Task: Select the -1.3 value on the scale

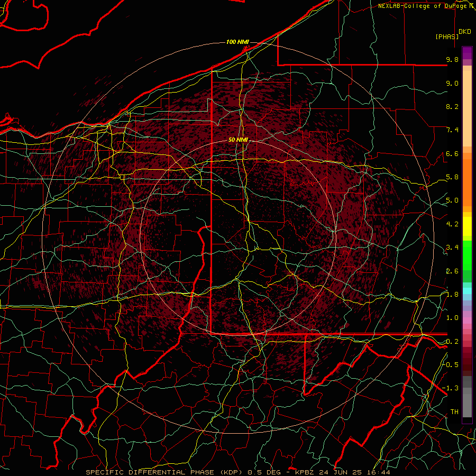Action: tap(451, 388)
